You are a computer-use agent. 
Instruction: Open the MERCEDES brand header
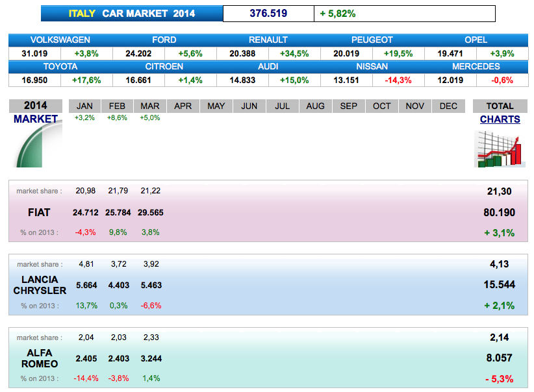pos(476,67)
